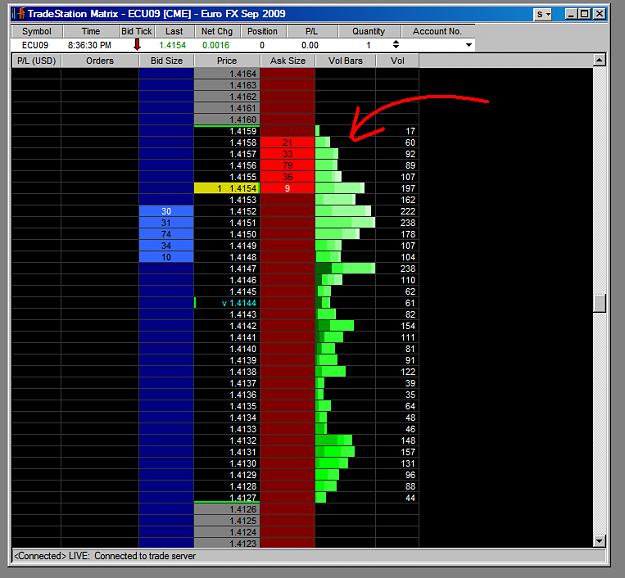This screenshot has width=625, height=578.
Task: Click the Account No. column header
Action: click(x=437, y=31)
